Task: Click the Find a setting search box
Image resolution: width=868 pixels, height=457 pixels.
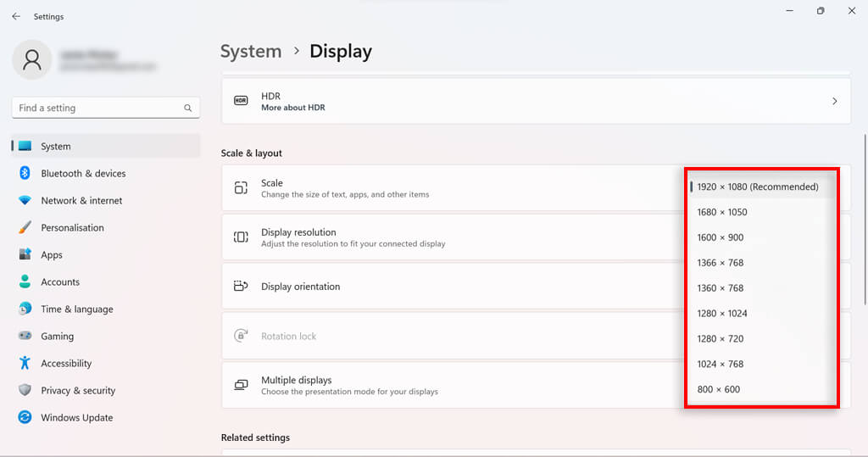Action: click(97, 109)
